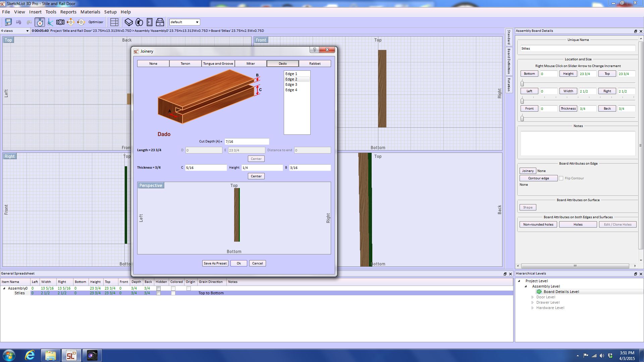Open the Optimizer tool

point(96,22)
